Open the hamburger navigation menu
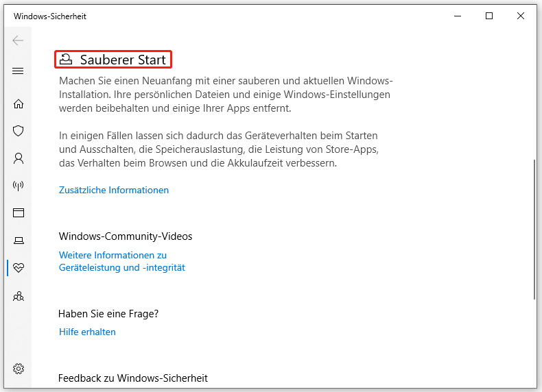 coord(18,71)
